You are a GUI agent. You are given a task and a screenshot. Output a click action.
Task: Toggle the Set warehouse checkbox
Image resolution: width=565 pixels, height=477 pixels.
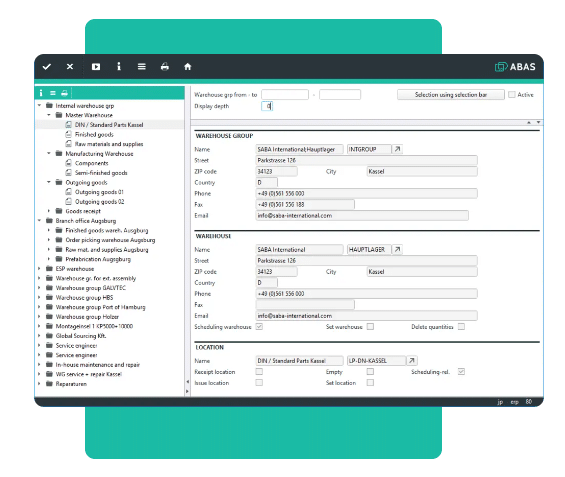[370, 326]
